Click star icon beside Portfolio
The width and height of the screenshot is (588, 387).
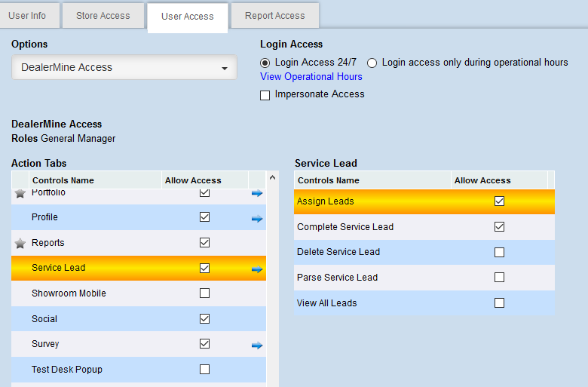click(20, 194)
